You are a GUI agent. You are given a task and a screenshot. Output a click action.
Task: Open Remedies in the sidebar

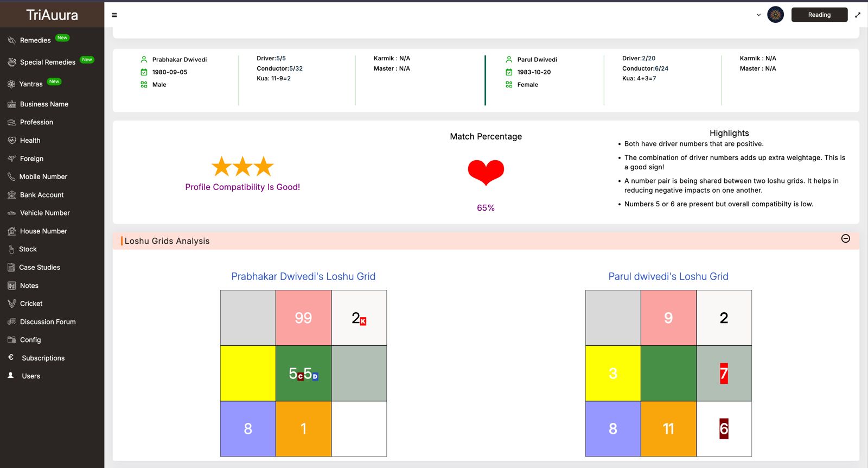pyautogui.click(x=35, y=40)
